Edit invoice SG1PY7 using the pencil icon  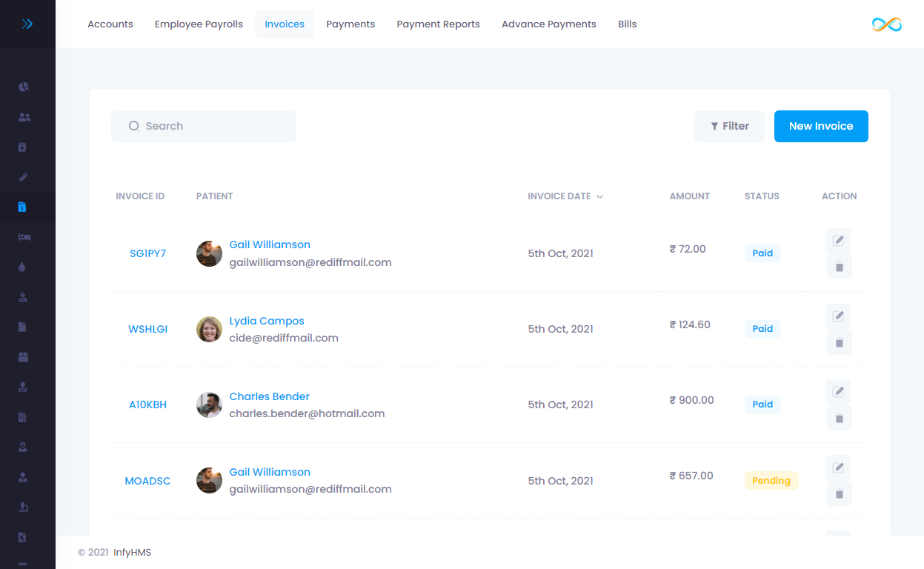837,240
